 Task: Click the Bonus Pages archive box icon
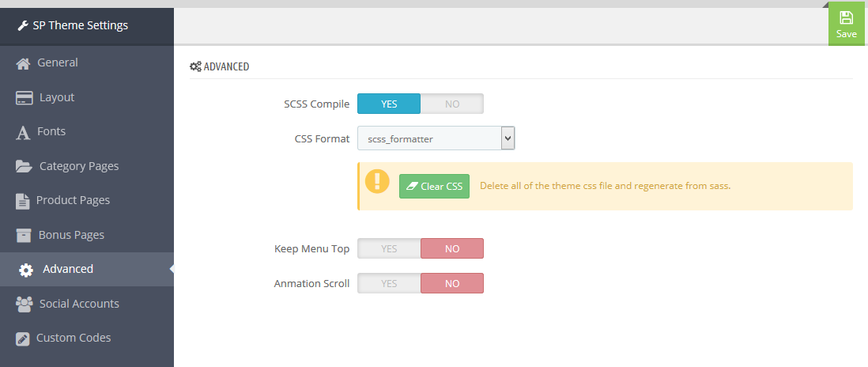24,236
